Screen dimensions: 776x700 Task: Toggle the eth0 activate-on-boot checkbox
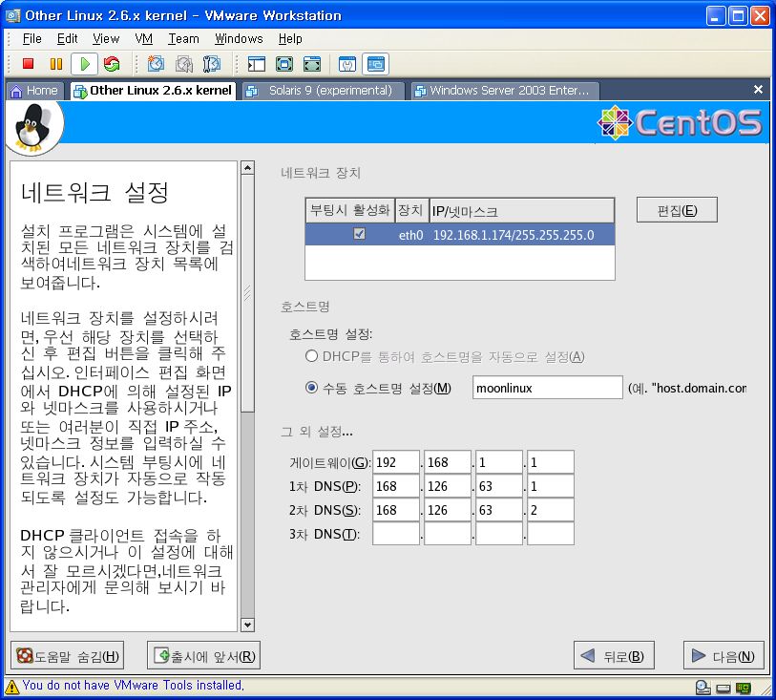[x=359, y=234]
